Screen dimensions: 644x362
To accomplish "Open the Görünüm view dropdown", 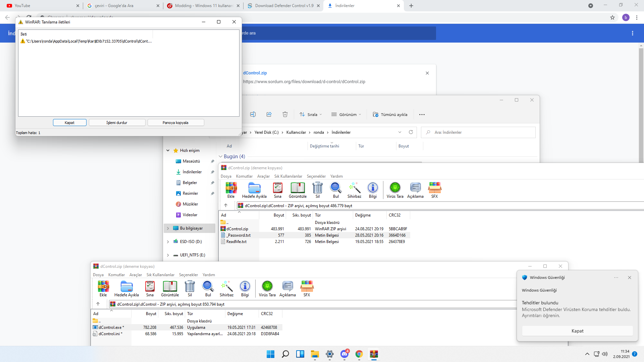I will pyautogui.click(x=346, y=114).
